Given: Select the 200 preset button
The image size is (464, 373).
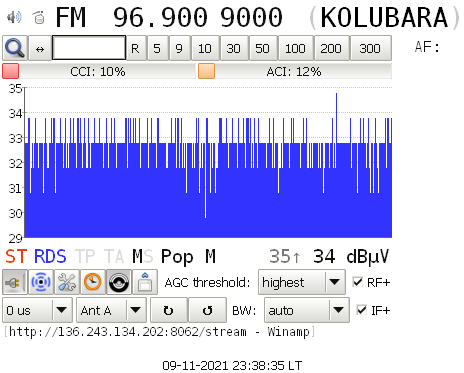Looking at the screenshot, I should pyautogui.click(x=331, y=49).
